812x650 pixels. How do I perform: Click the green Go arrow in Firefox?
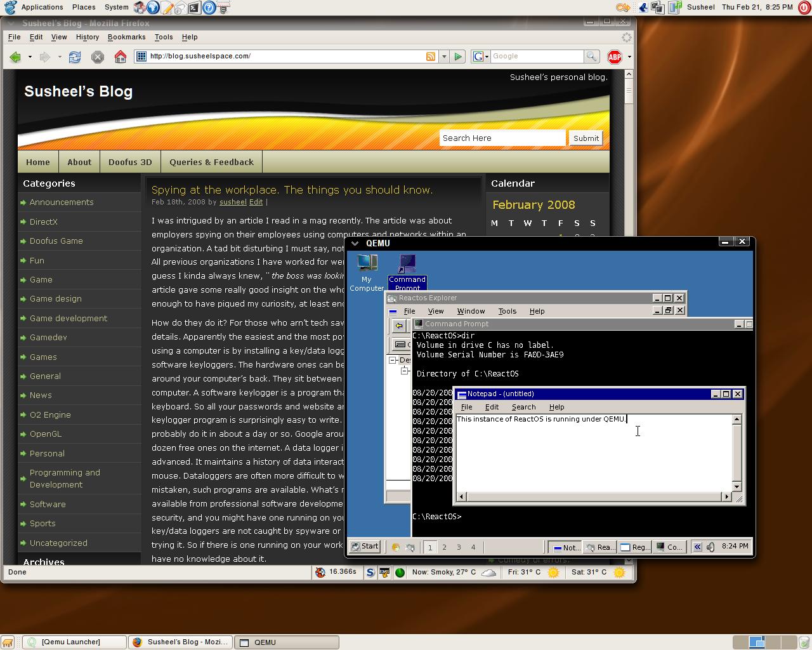[x=458, y=56]
